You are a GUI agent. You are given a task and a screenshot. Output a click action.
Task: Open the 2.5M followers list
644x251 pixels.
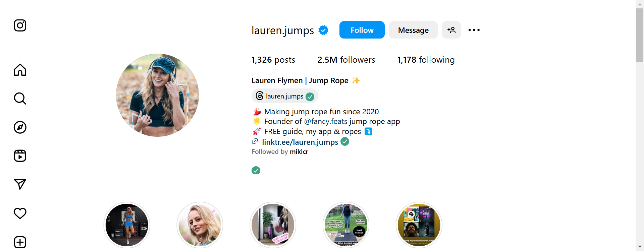pyautogui.click(x=346, y=60)
